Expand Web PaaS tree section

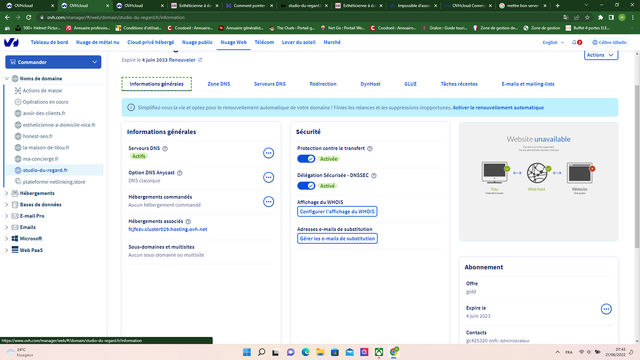pos(7,250)
